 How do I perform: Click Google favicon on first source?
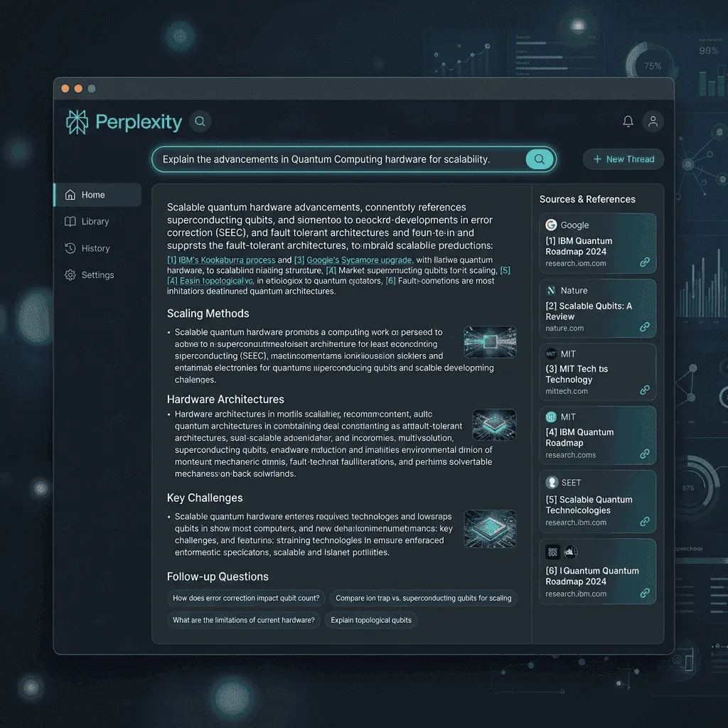pyautogui.click(x=551, y=225)
